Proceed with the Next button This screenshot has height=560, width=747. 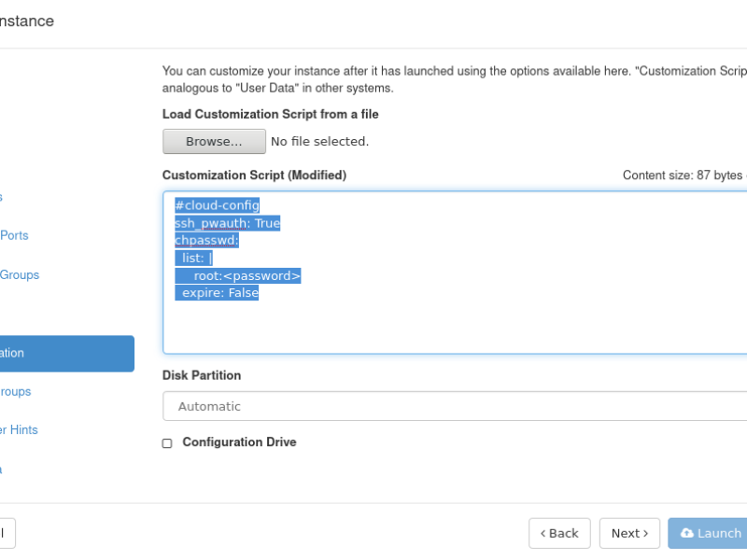click(629, 533)
